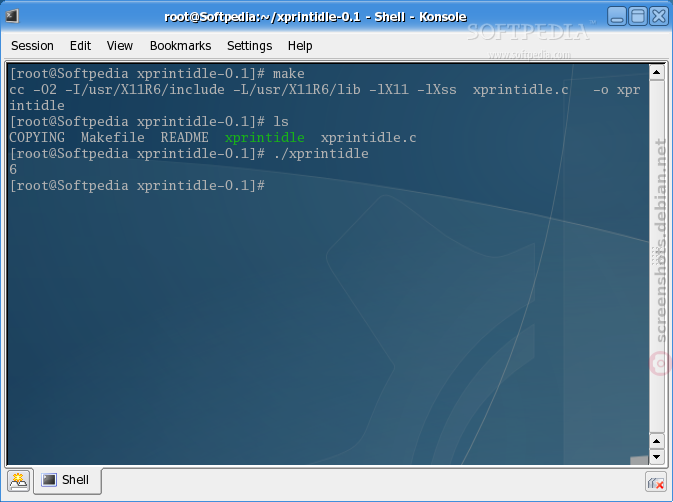This screenshot has height=502, width=673.
Task: Click the new session icon button
Action: 18,481
